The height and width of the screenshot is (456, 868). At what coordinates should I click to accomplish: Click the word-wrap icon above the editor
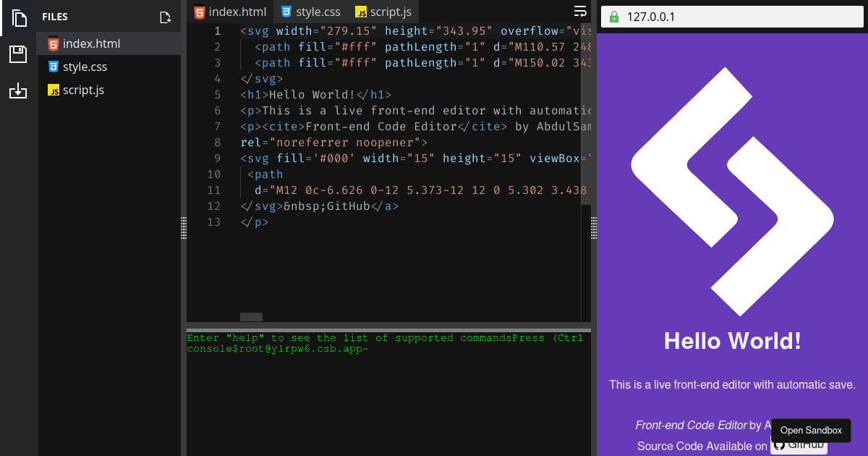[580, 12]
